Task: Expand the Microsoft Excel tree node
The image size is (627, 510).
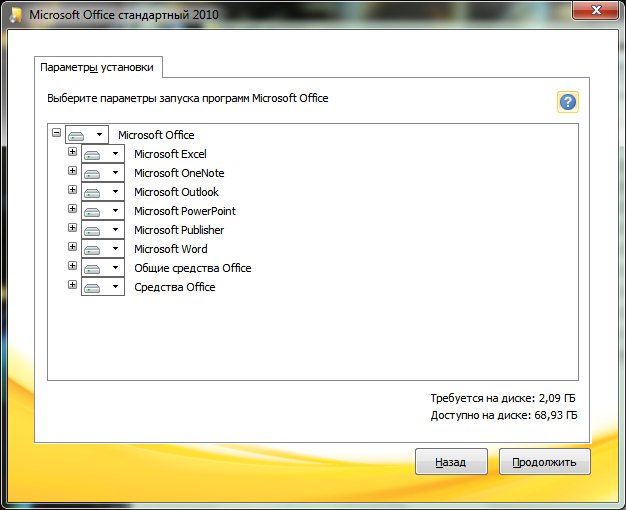Action: (72, 152)
